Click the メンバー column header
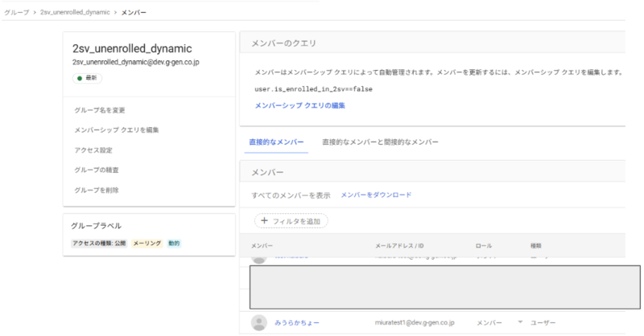Image resolution: width=644 pixels, height=336 pixels. [x=262, y=246]
